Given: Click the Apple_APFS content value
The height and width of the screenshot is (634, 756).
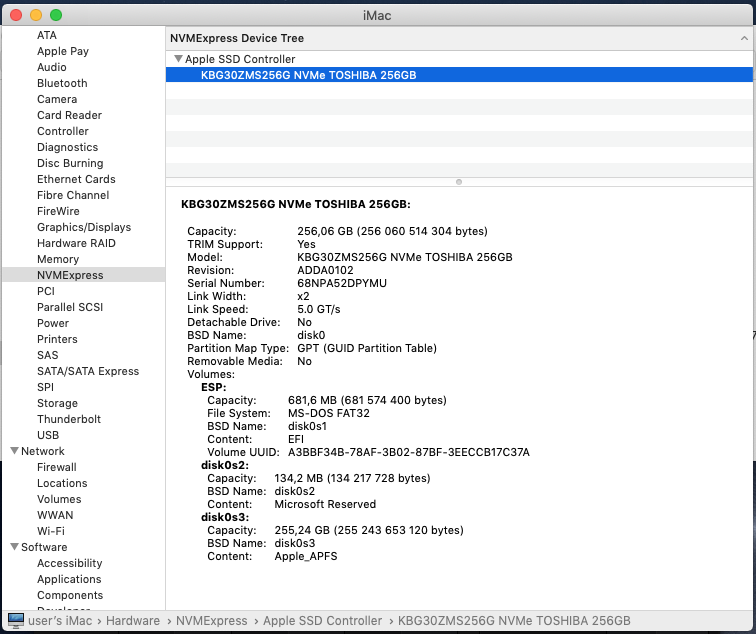Looking at the screenshot, I should coord(306,556).
